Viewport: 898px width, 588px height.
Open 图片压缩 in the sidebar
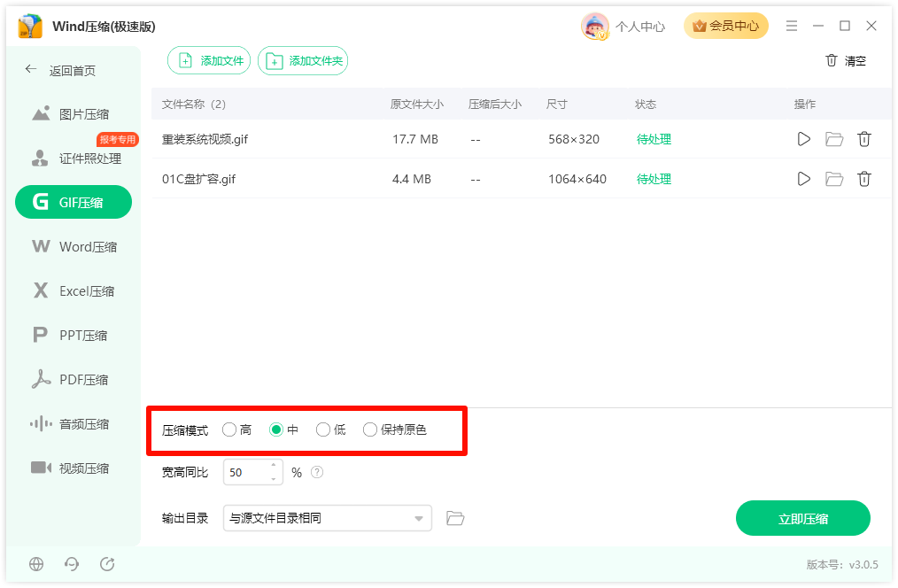tap(74, 114)
